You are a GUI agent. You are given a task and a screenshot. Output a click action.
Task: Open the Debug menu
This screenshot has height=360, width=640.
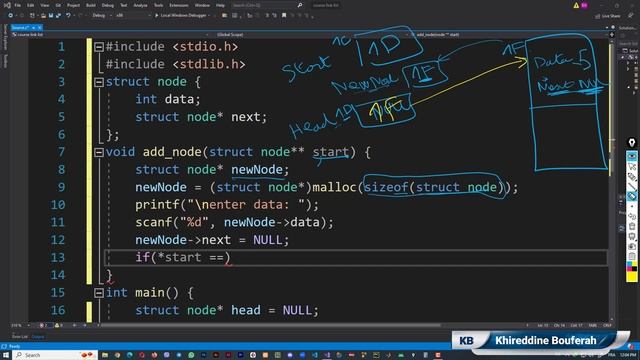pyautogui.click(x=108, y=5)
